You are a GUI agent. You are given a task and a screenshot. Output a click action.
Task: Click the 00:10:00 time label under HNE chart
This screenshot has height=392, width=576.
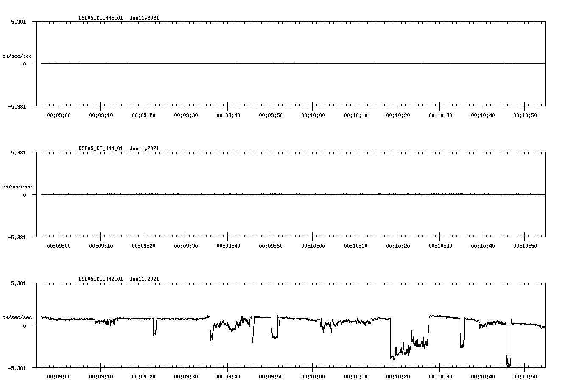[313, 115]
